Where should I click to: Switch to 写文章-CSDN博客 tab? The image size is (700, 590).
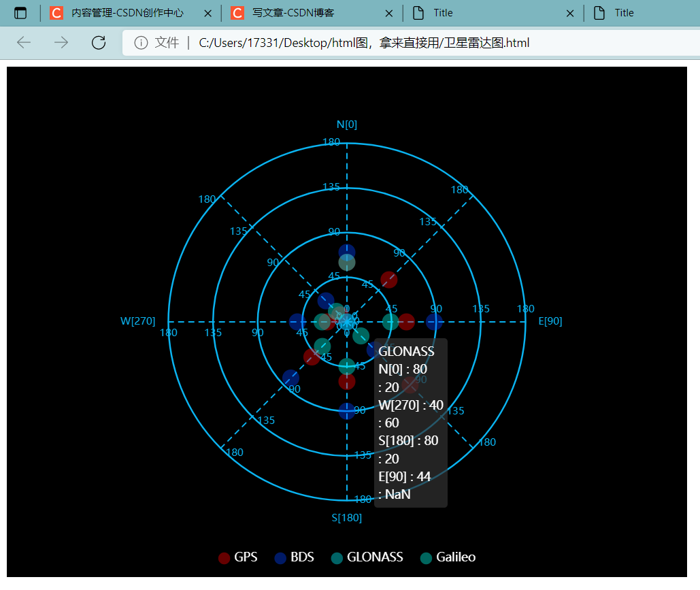click(x=293, y=13)
